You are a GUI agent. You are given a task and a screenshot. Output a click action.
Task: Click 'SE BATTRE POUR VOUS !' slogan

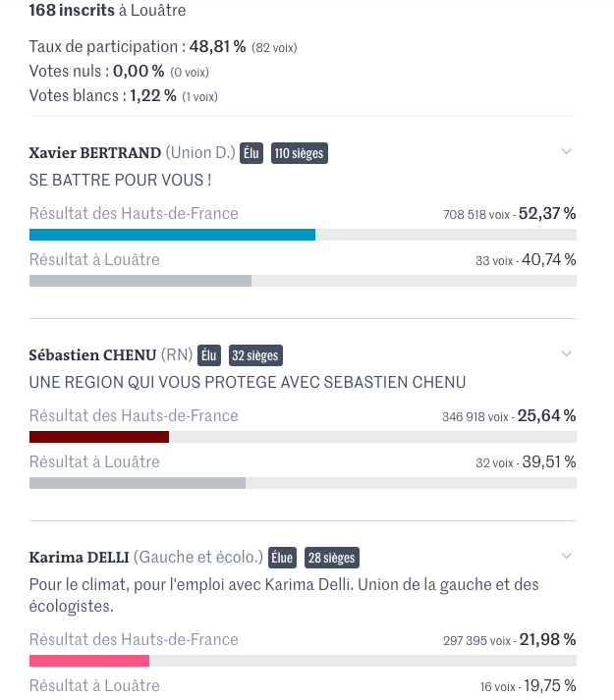coord(120,180)
